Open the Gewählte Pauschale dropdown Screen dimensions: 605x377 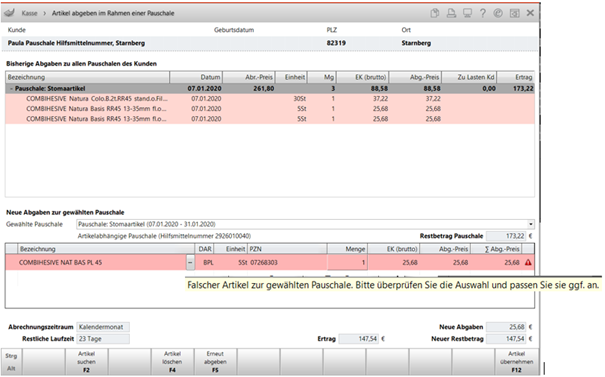[x=531, y=224]
